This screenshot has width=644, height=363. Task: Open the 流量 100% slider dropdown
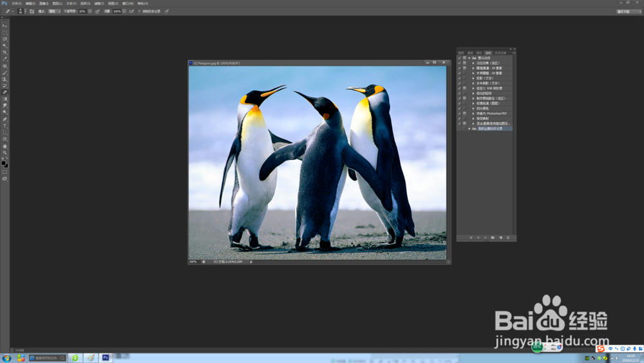click(x=124, y=11)
